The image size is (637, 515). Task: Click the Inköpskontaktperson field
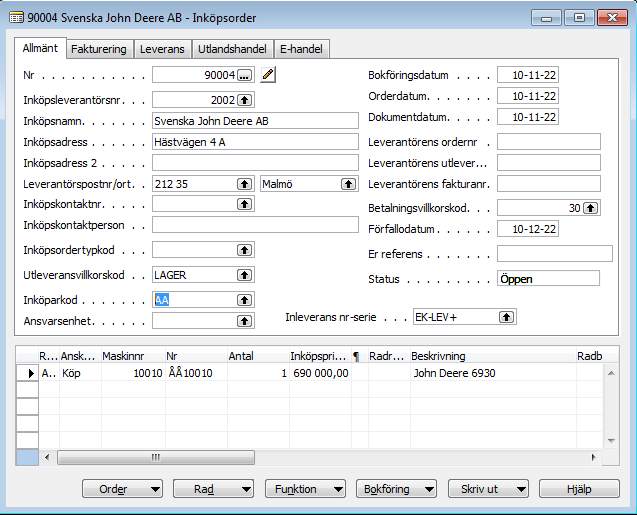255,225
